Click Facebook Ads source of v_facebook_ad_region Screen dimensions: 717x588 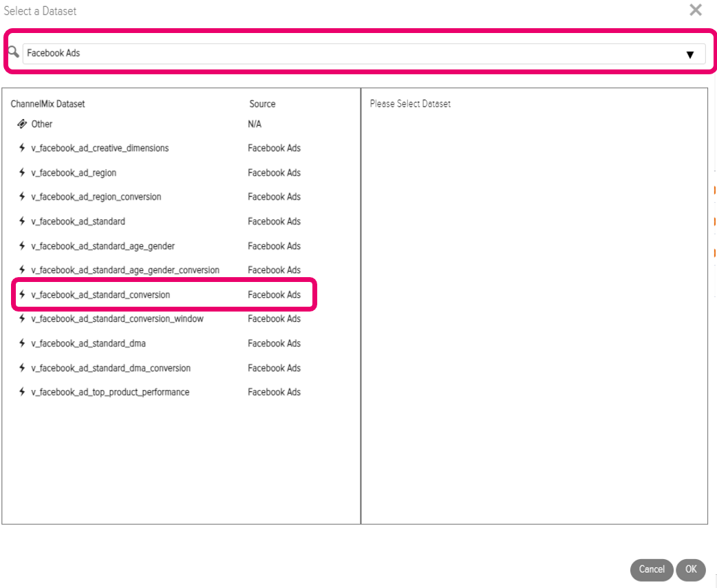[x=275, y=173]
